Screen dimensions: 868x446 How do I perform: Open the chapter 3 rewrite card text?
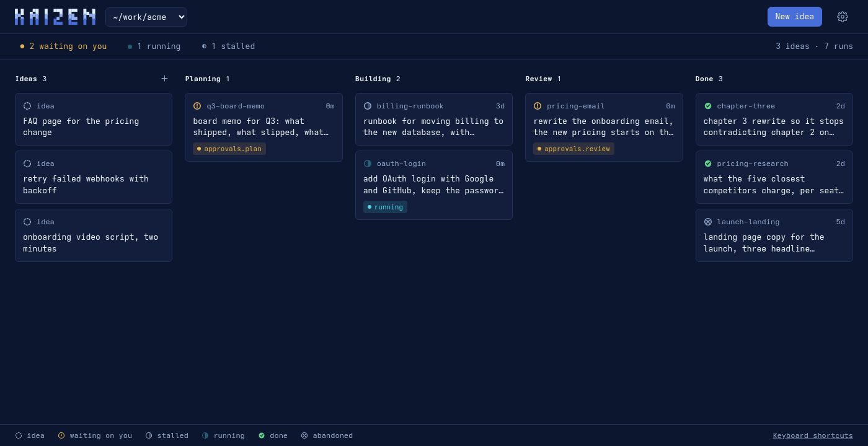point(774,127)
